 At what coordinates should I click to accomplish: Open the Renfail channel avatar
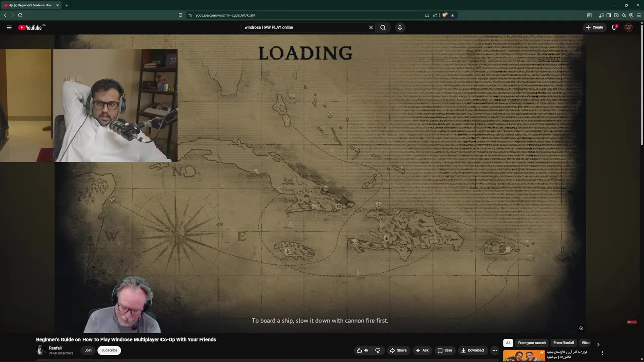coord(41,351)
